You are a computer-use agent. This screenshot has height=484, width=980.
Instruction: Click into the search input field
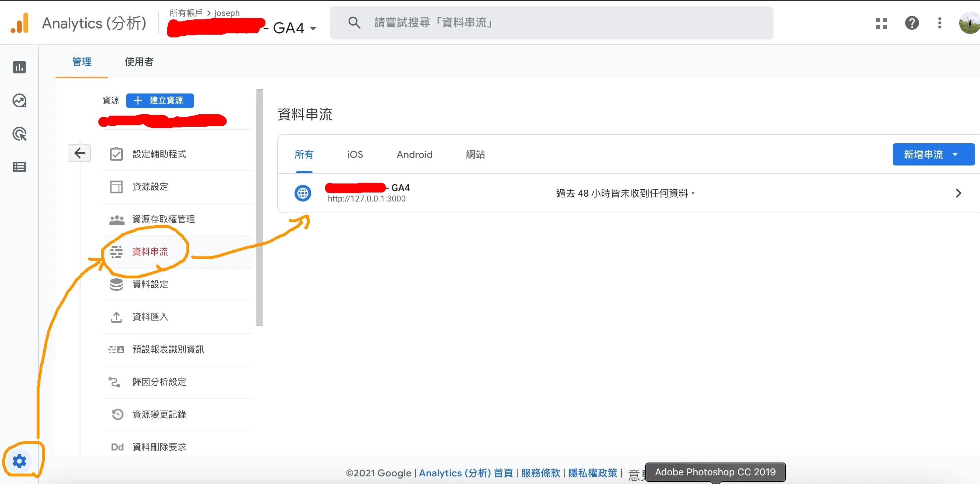551,23
